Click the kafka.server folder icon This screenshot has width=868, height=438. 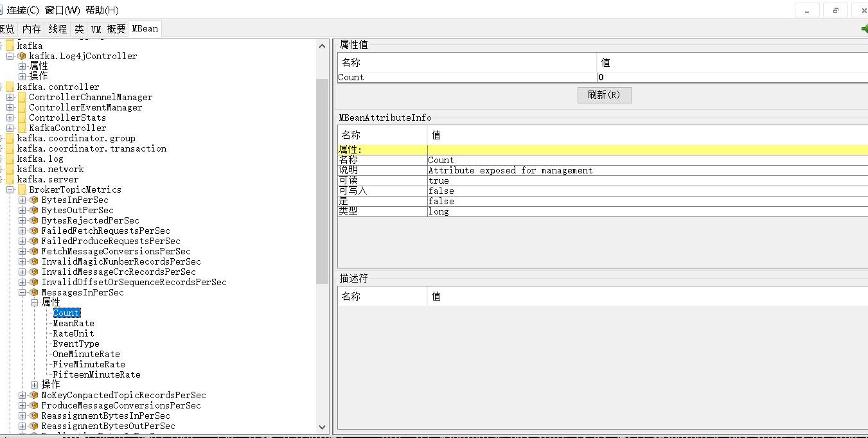(10, 179)
